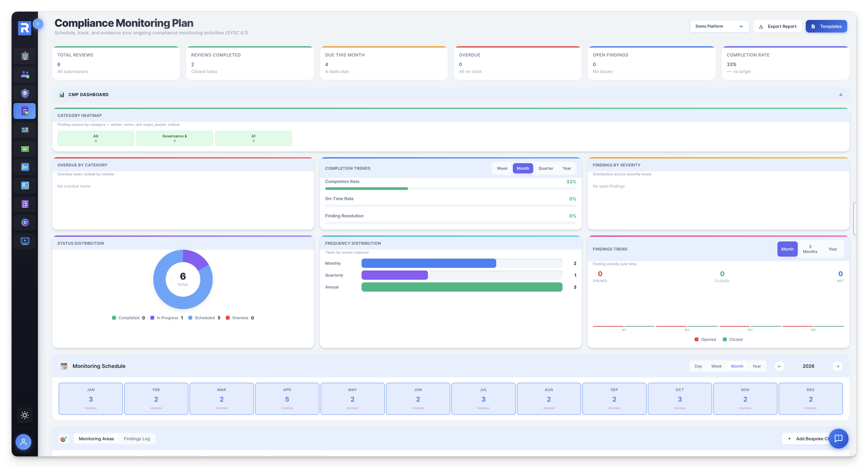Switch Monitoring Schedule view to Week

click(x=716, y=366)
